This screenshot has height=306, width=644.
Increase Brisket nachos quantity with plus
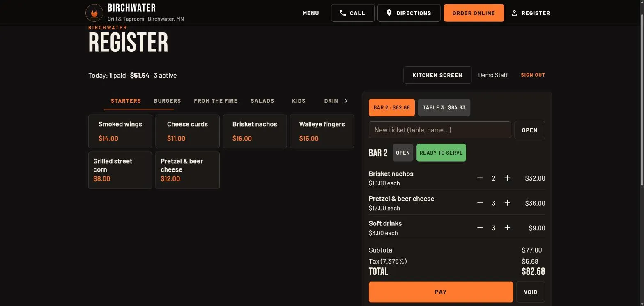coord(507,178)
